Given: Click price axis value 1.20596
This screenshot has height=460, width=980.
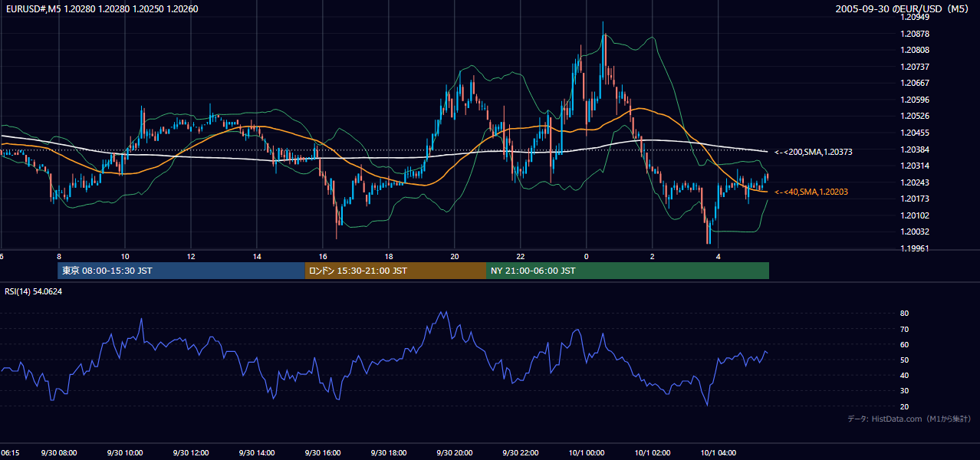Looking at the screenshot, I should 916,100.
